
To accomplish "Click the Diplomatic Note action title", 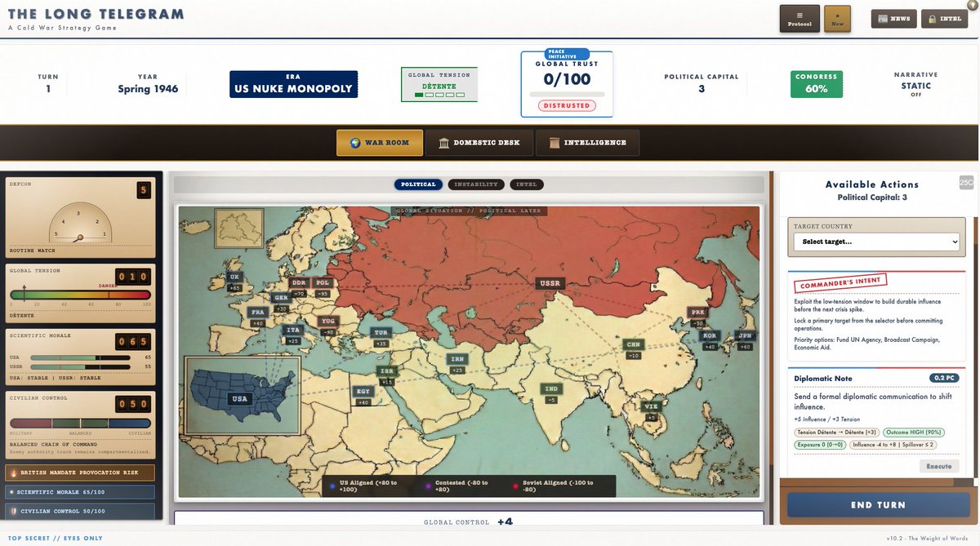I will [822, 379].
